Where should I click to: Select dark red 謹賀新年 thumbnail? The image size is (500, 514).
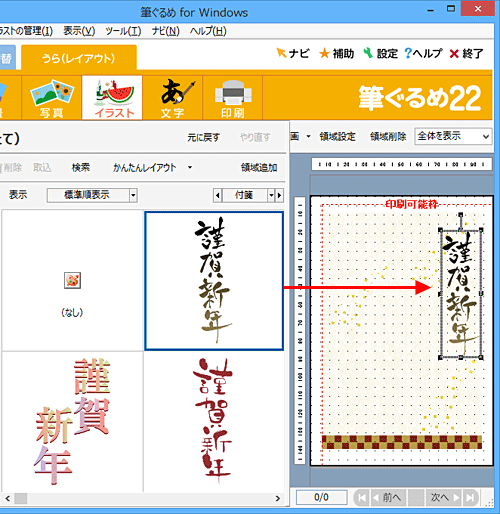coord(214,422)
